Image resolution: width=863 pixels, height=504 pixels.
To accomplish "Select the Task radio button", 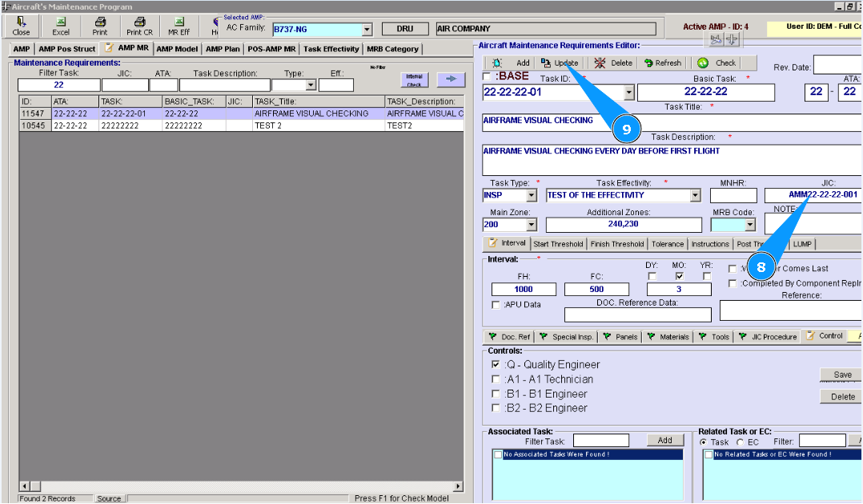I will pos(704,442).
